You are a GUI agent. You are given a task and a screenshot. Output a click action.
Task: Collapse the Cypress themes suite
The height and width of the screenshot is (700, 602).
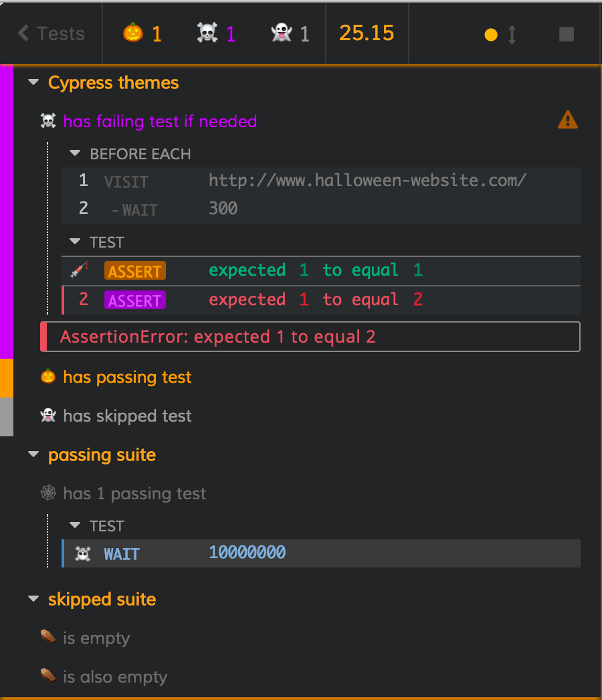[33, 83]
